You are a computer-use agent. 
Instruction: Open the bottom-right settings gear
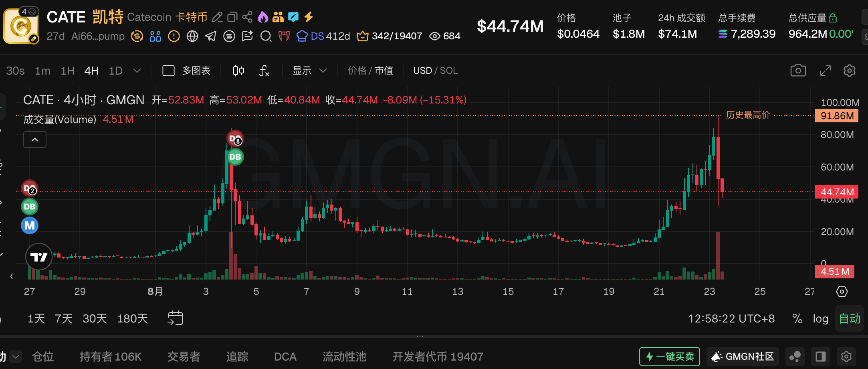click(846, 357)
